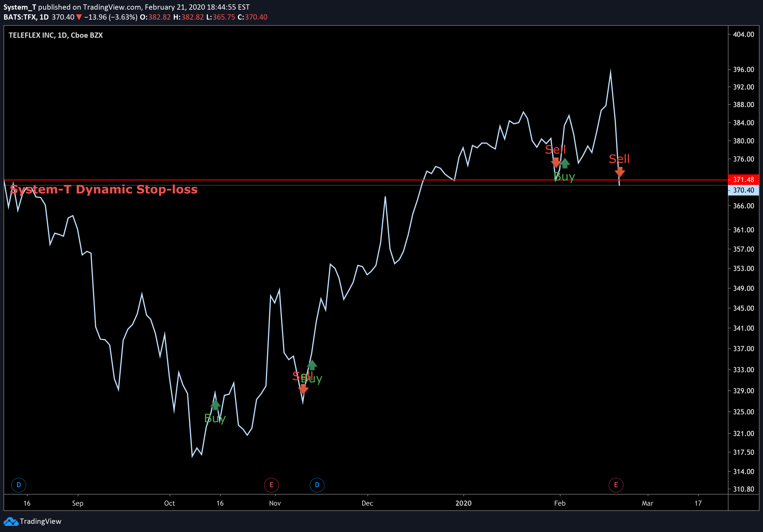
Task: Click the red 371.48 price tag
Action: 743,180
